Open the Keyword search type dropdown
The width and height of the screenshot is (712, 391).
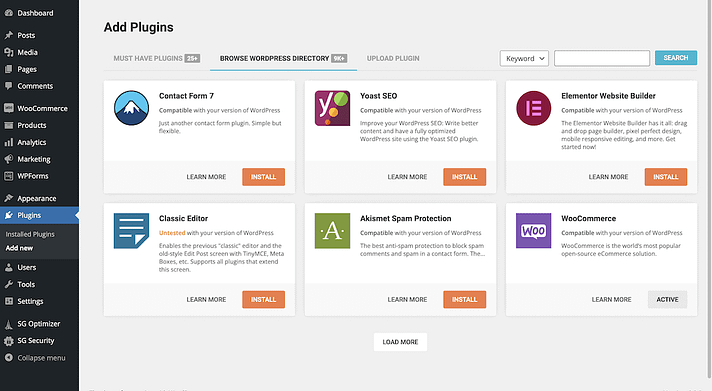point(524,59)
